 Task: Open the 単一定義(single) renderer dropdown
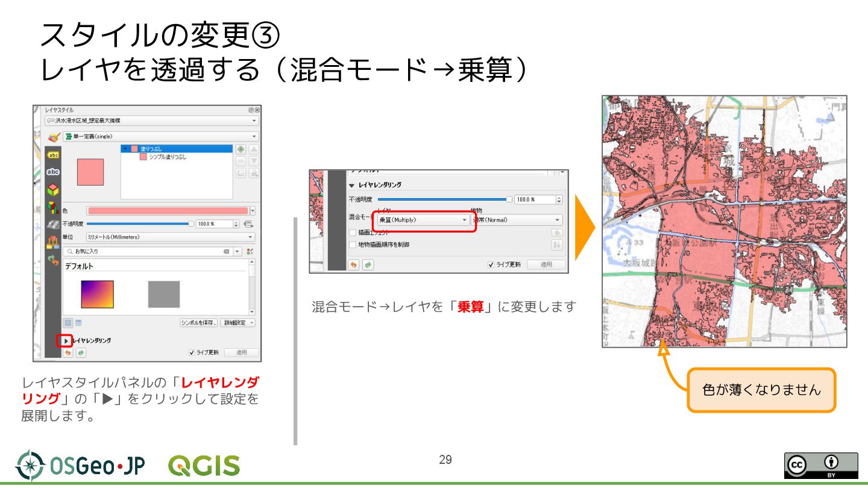(x=161, y=137)
